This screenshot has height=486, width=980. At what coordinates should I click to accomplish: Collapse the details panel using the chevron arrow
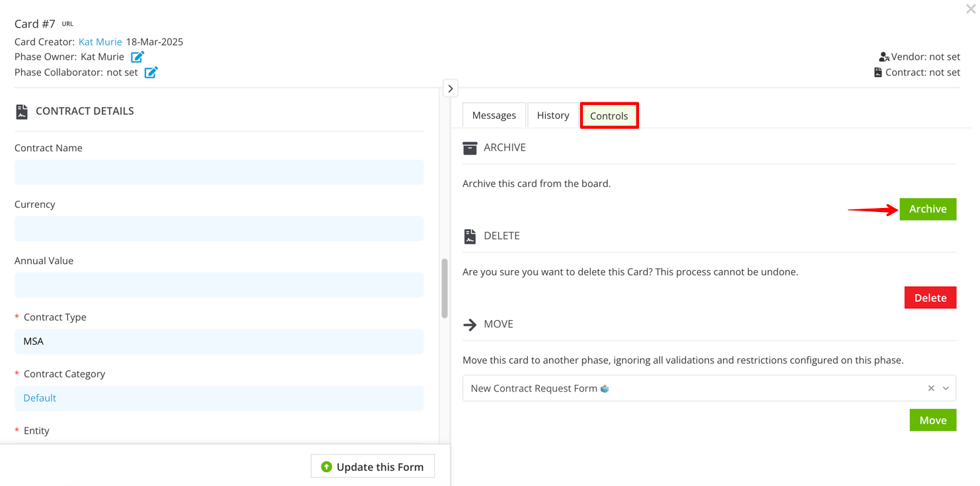pyautogui.click(x=451, y=88)
